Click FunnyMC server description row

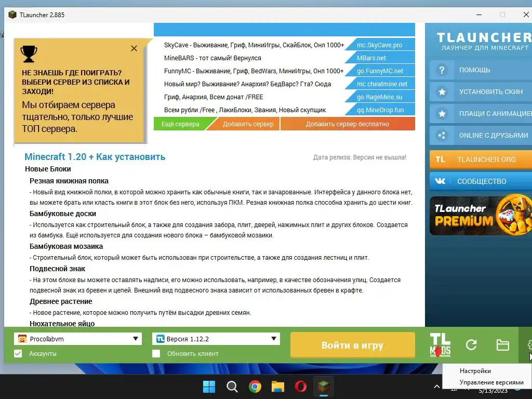[x=254, y=71]
